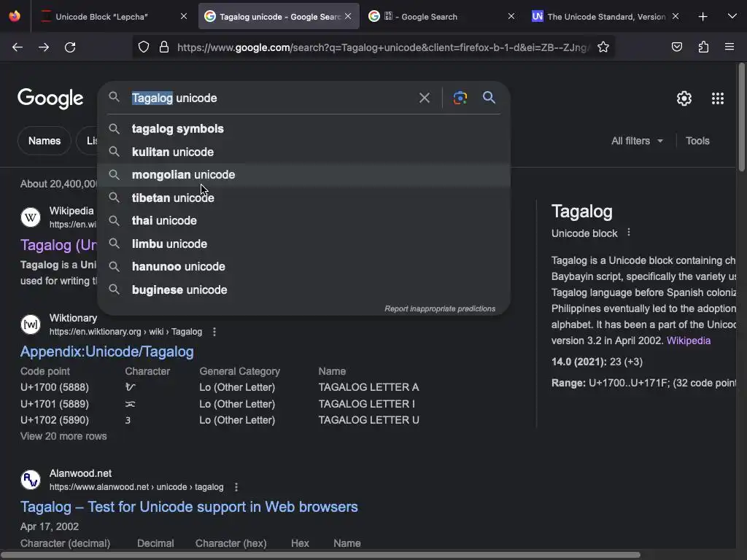Open the tracking protection shield icon
Image resolution: width=747 pixels, height=560 pixels.
coord(144,47)
